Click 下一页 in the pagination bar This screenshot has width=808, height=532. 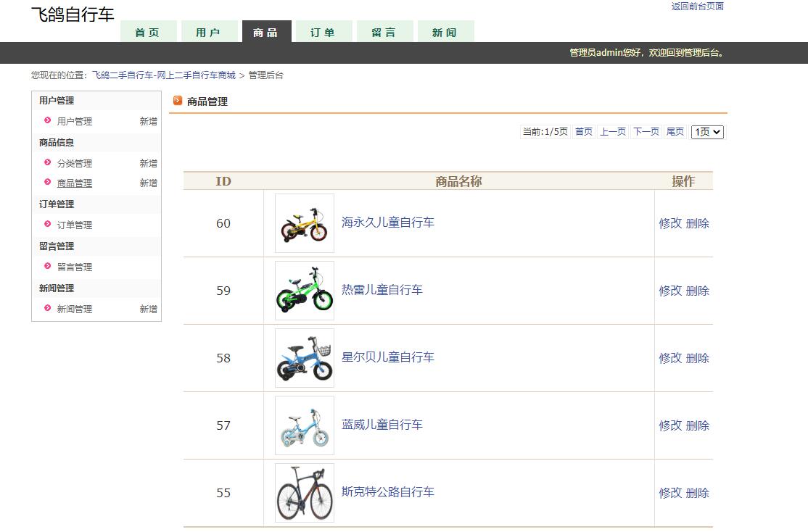click(645, 132)
